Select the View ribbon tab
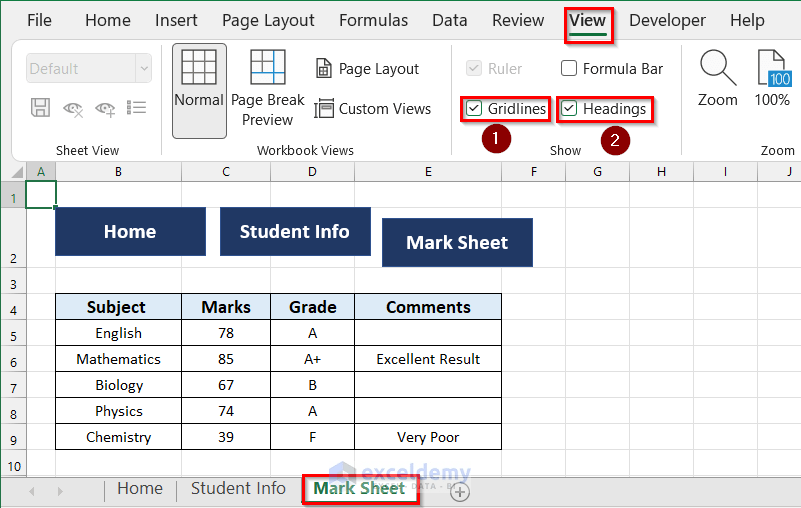The height and width of the screenshot is (508, 801). click(x=588, y=21)
